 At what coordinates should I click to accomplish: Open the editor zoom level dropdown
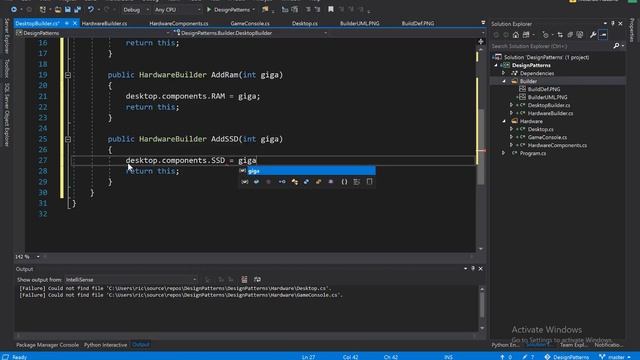click(x=27, y=257)
